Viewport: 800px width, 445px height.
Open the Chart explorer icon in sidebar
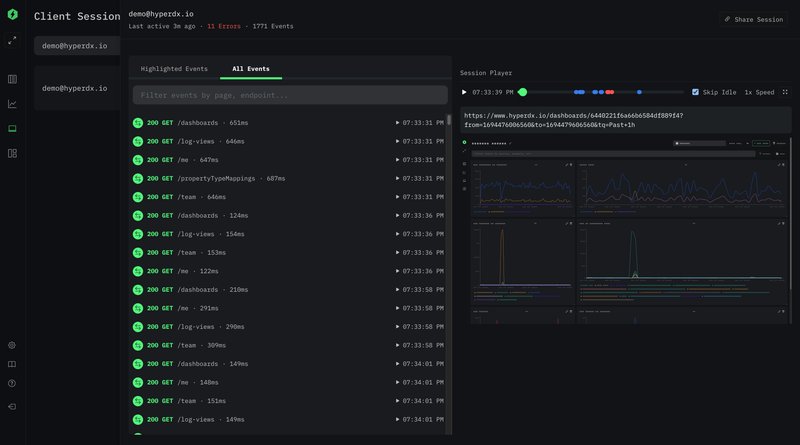pos(12,104)
